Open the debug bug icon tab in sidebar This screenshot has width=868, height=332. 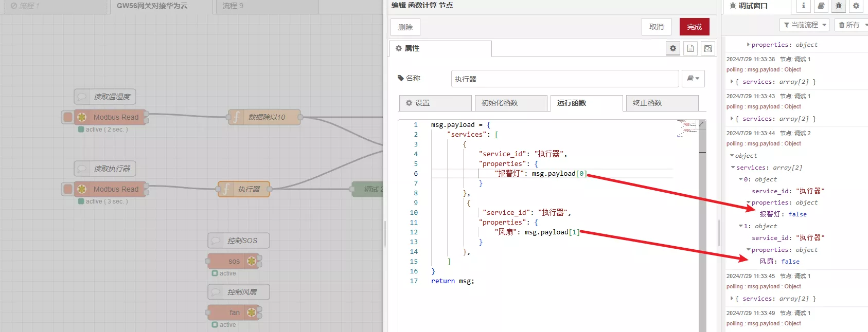pyautogui.click(x=838, y=6)
